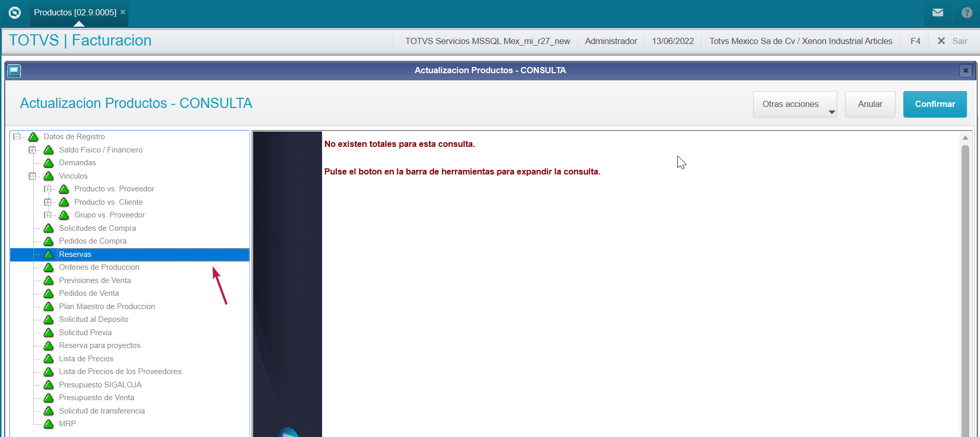Select Pedidos de Compra in the tree
This screenshot has height=437, width=980.
[x=93, y=241]
